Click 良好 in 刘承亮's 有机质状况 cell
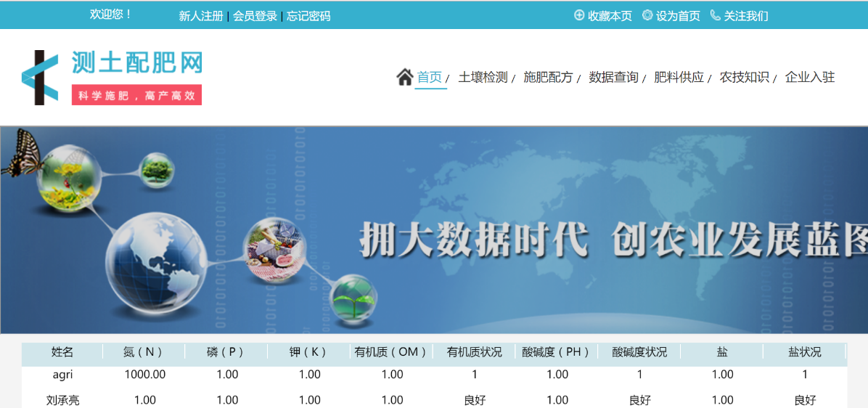 coord(475,400)
